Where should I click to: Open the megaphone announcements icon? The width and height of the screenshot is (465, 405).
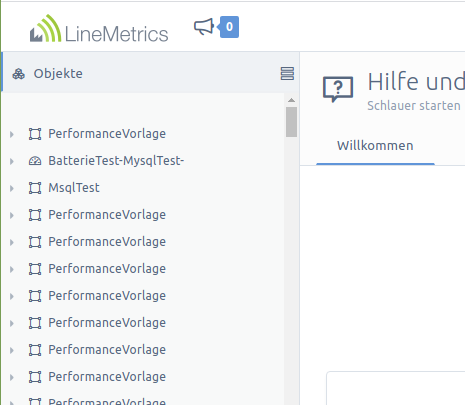(x=204, y=26)
